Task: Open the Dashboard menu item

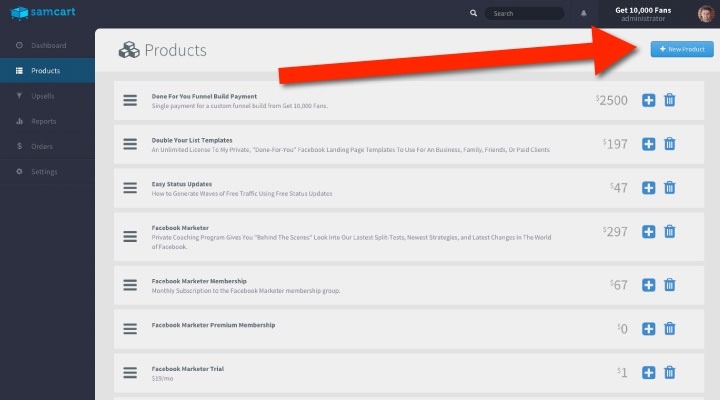Action: click(47, 45)
